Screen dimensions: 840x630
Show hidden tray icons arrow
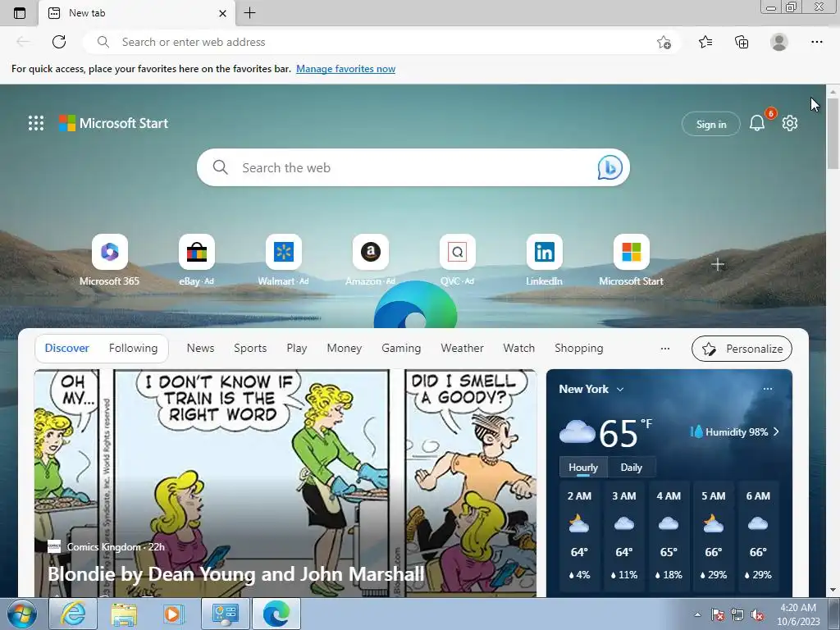tap(697, 614)
